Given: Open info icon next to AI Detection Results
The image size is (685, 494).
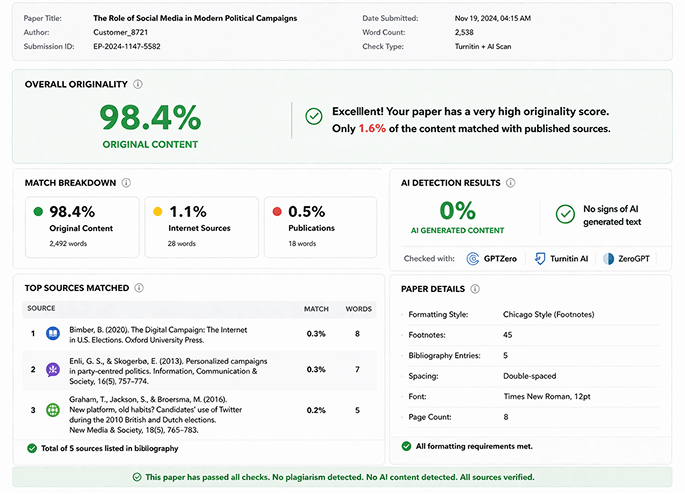Looking at the screenshot, I should point(510,183).
